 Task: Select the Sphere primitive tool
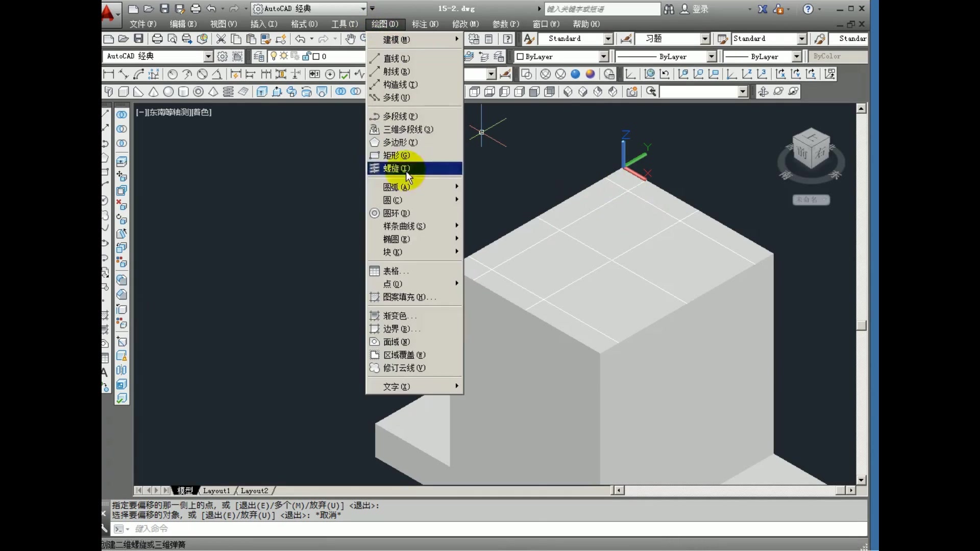pos(168,92)
